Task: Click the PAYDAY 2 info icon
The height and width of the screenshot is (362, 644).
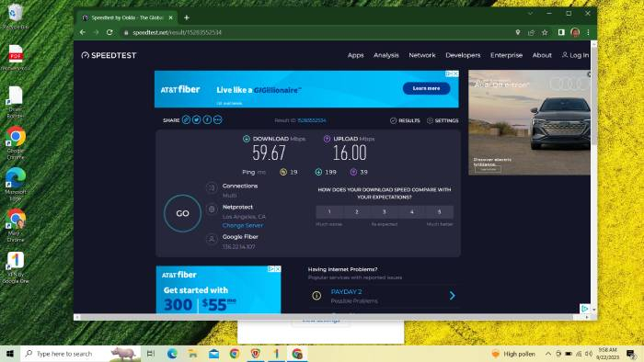Action: coord(316,295)
